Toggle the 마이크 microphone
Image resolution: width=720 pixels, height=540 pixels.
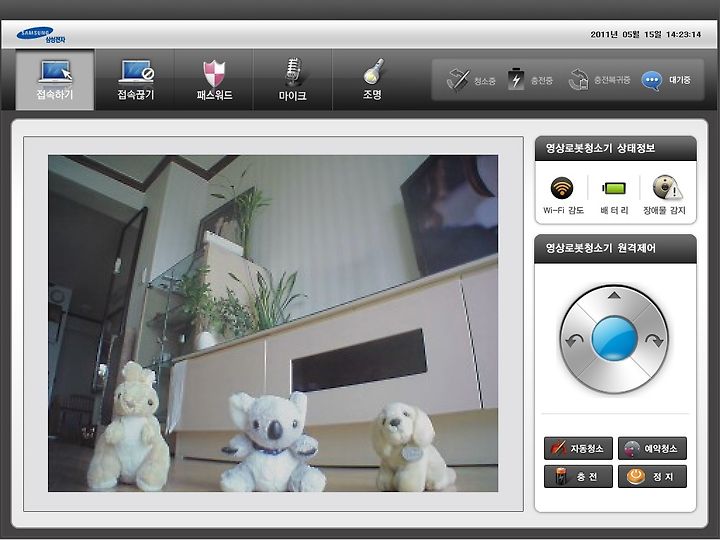pos(292,80)
